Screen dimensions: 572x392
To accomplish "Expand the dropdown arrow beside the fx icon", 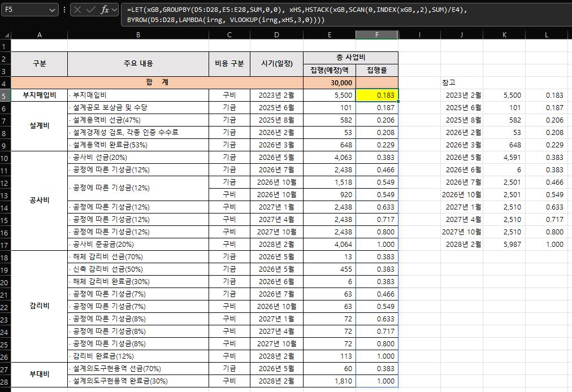I will click(115, 10).
